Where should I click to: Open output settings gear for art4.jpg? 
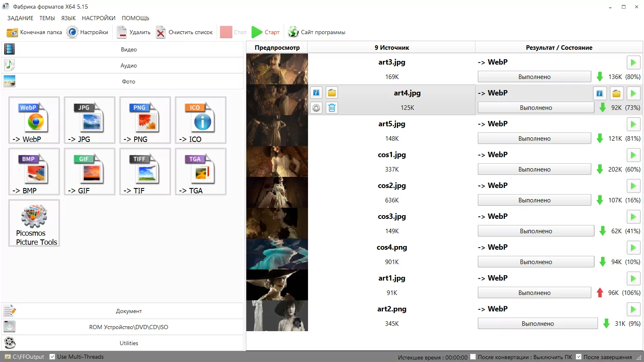pyautogui.click(x=316, y=108)
